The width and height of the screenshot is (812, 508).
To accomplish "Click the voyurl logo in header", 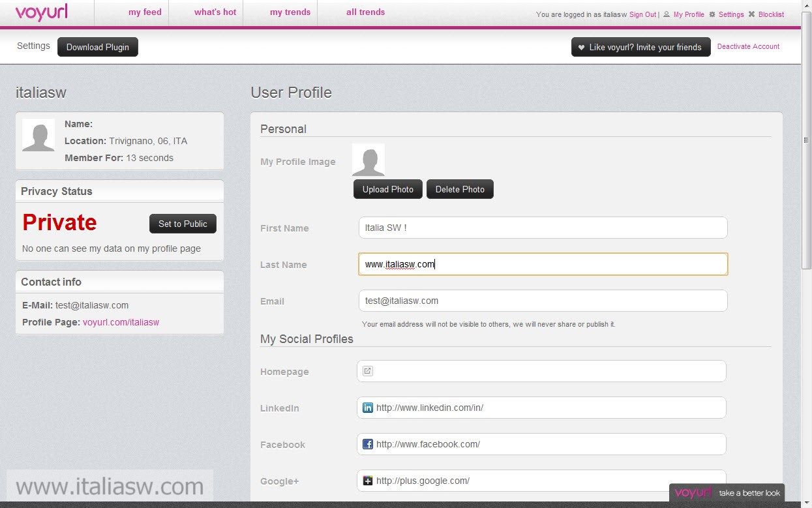I will click(41, 12).
